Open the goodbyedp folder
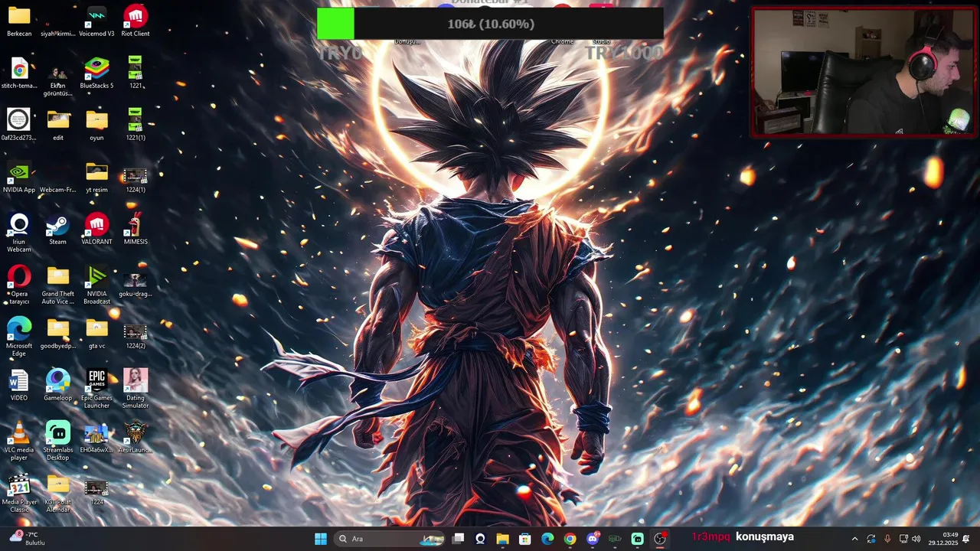Image resolution: width=980 pixels, height=551 pixels. pyautogui.click(x=58, y=333)
